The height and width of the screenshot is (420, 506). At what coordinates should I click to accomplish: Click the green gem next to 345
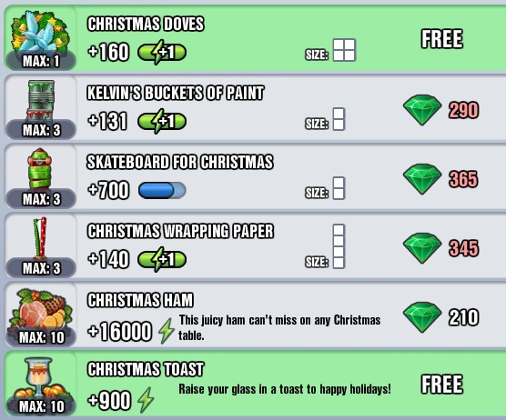[422, 248]
